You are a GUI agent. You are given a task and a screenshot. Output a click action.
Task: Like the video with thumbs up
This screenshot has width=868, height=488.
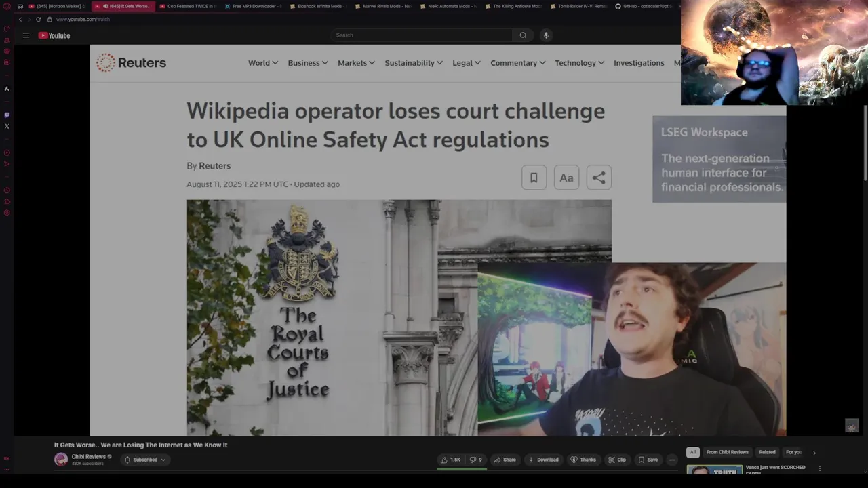point(450,460)
